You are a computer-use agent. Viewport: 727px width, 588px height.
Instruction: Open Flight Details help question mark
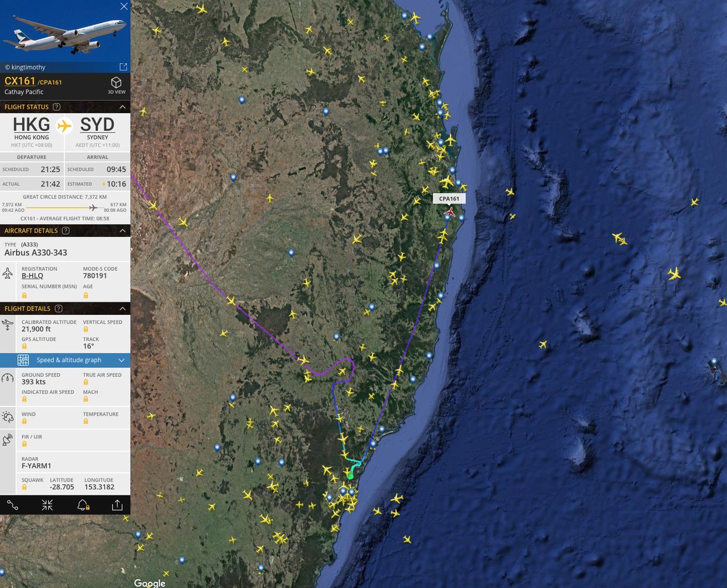(58, 309)
